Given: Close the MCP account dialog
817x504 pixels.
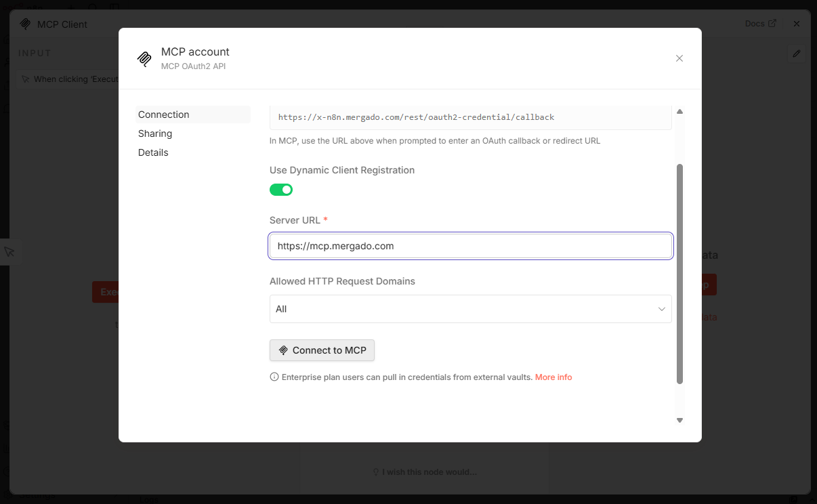Looking at the screenshot, I should 679,58.
